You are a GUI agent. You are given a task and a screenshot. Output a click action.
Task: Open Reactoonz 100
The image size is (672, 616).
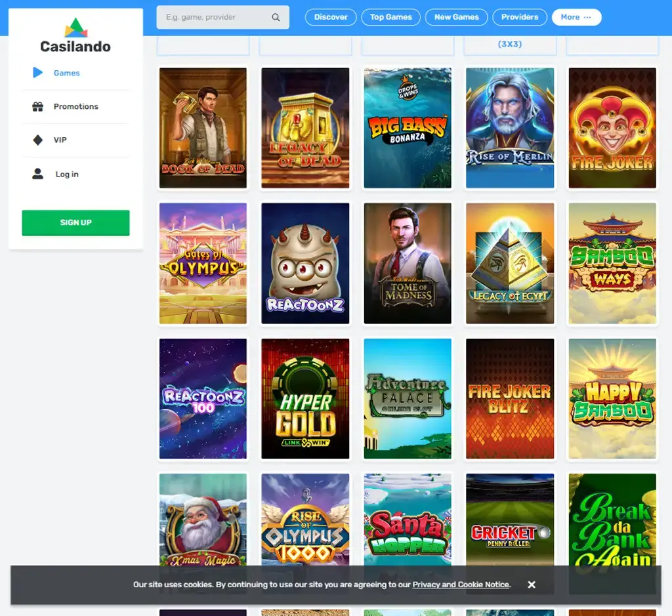click(203, 399)
